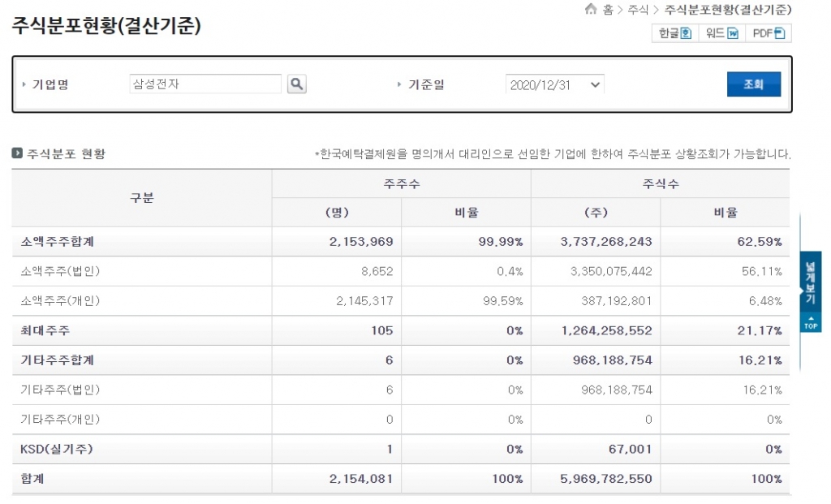Download the report as 한글 file
The width and height of the screenshot is (831, 504).
[x=674, y=33]
